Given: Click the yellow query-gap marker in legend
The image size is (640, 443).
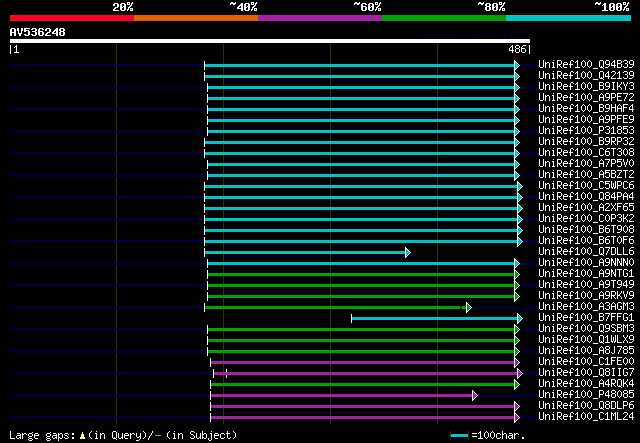Looking at the screenshot, I should coord(82,436).
